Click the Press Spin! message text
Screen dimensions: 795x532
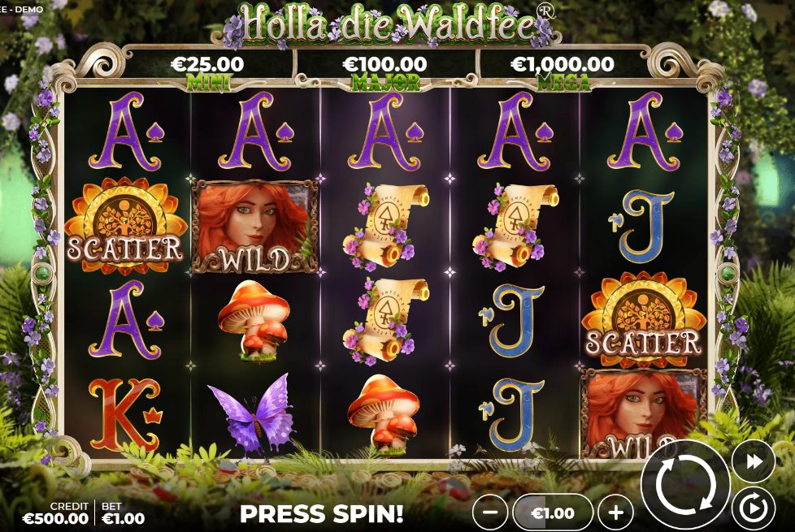tap(321, 514)
